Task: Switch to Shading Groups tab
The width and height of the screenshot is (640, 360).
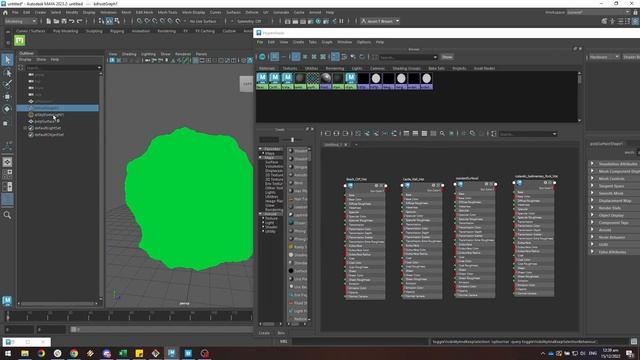Action: coord(407,68)
